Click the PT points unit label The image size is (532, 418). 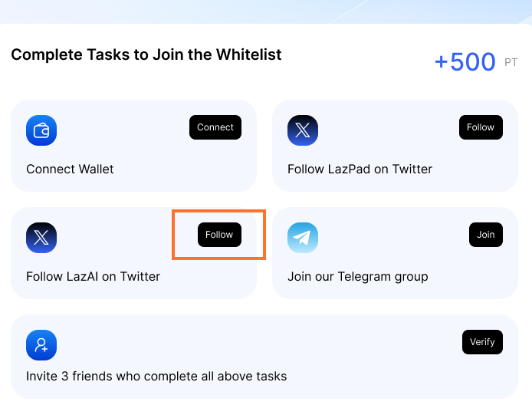tap(511, 63)
